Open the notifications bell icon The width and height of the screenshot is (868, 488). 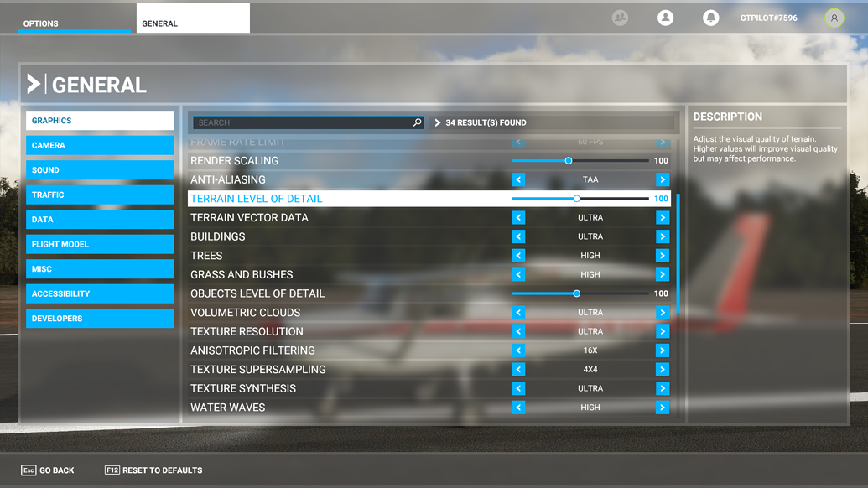pyautogui.click(x=711, y=17)
